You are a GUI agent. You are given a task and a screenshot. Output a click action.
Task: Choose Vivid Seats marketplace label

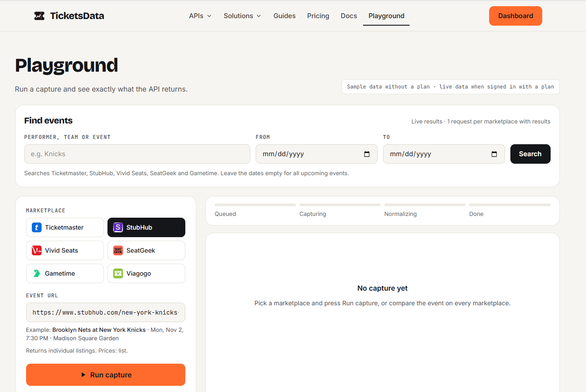[61, 250]
